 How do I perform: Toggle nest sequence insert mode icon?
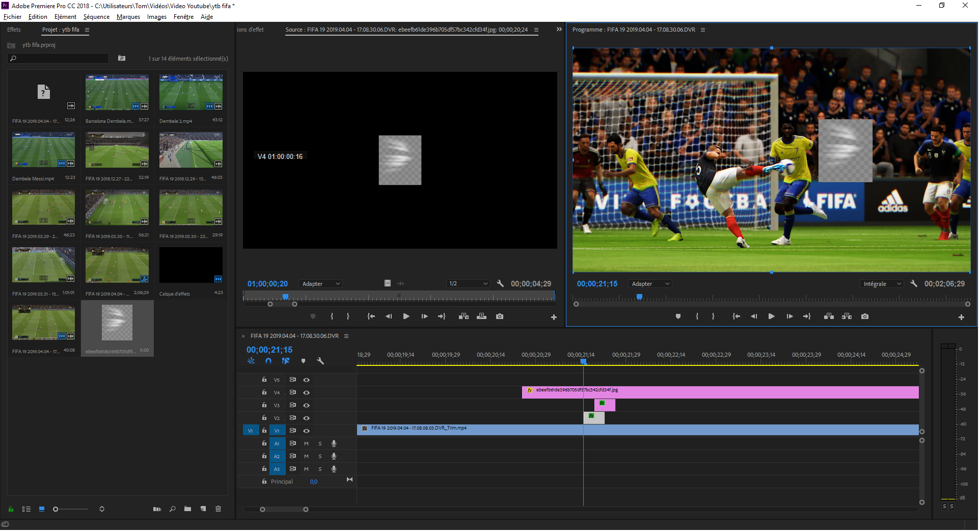pyautogui.click(x=251, y=361)
